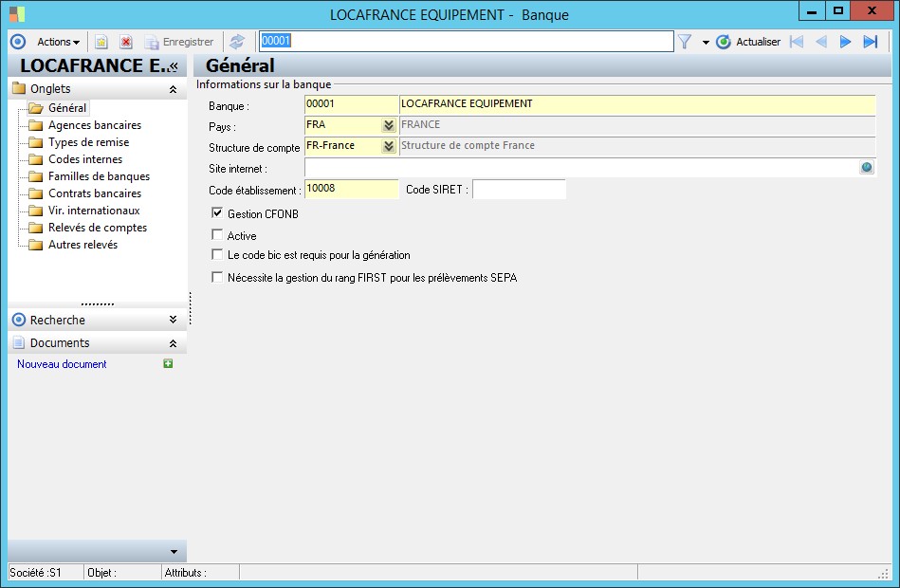The width and height of the screenshot is (900, 588).
Task: Click the side panel splitter dotted handle
Action: (190, 308)
